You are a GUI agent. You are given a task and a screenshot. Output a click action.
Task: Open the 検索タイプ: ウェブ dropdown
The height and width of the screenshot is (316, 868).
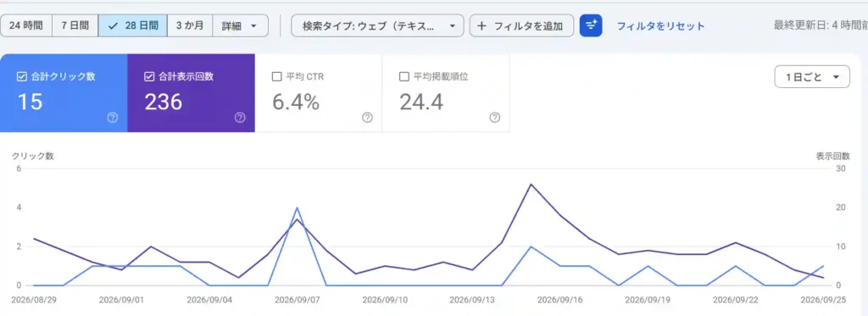coord(377,25)
